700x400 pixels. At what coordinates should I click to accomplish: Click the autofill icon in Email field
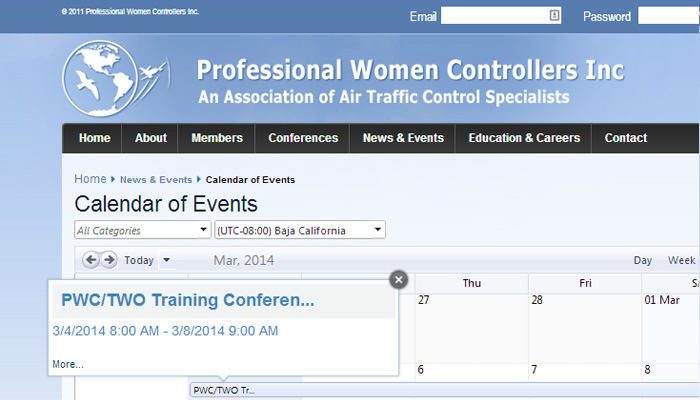[x=554, y=16]
